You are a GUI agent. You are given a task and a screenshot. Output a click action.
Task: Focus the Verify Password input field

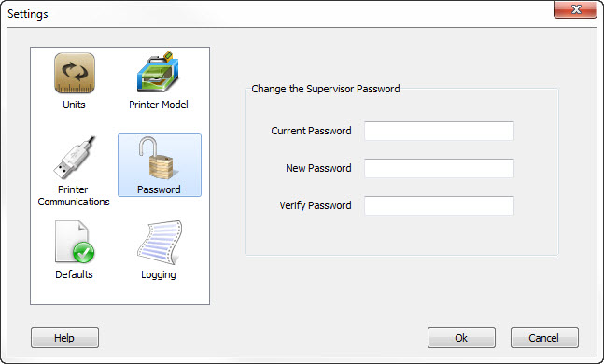pos(439,205)
